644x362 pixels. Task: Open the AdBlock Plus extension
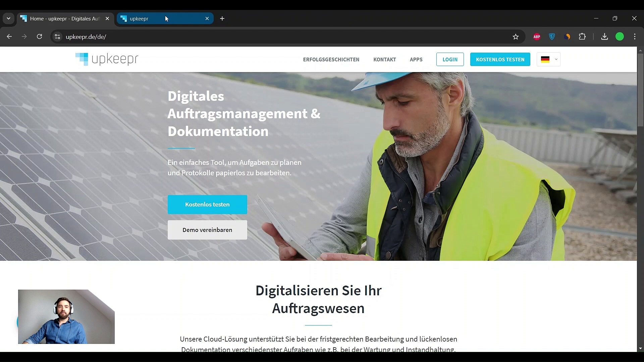coord(537,37)
